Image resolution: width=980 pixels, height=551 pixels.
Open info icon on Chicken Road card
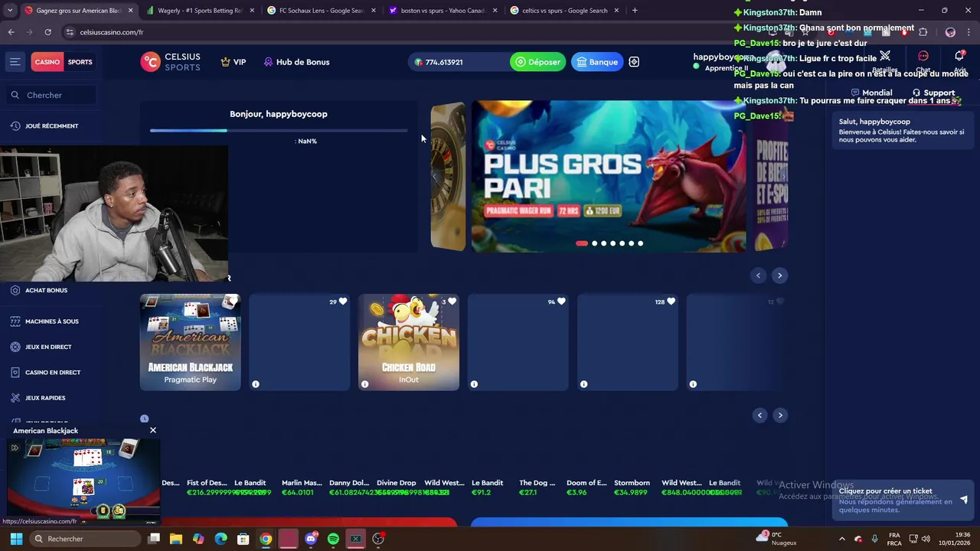(364, 384)
